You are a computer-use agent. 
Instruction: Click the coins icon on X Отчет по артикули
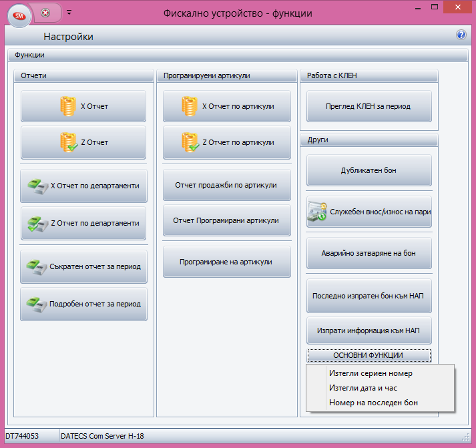(190, 106)
